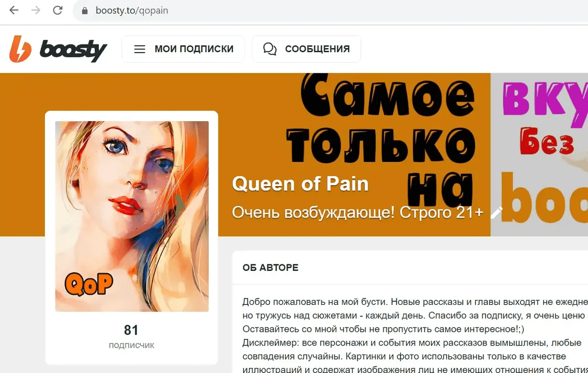Click the browser back arrow
Viewport: 588px width, 373px height.
(14, 10)
